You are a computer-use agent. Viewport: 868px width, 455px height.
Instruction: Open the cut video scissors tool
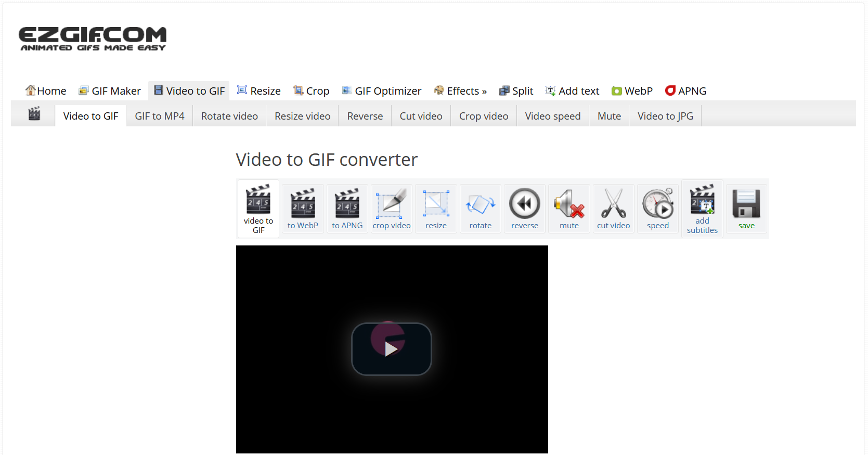[x=613, y=204]
